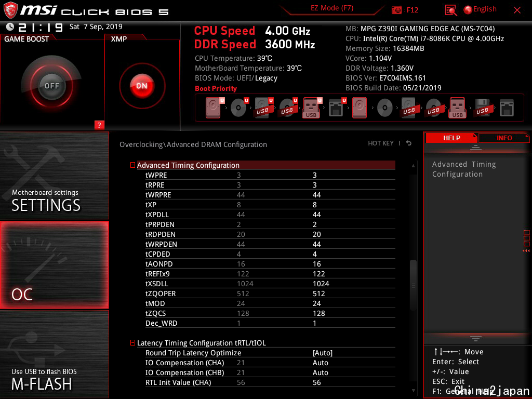Select the UEFI USB optical disc boot icon
The image size is (532, 399).
click(288, 108)
